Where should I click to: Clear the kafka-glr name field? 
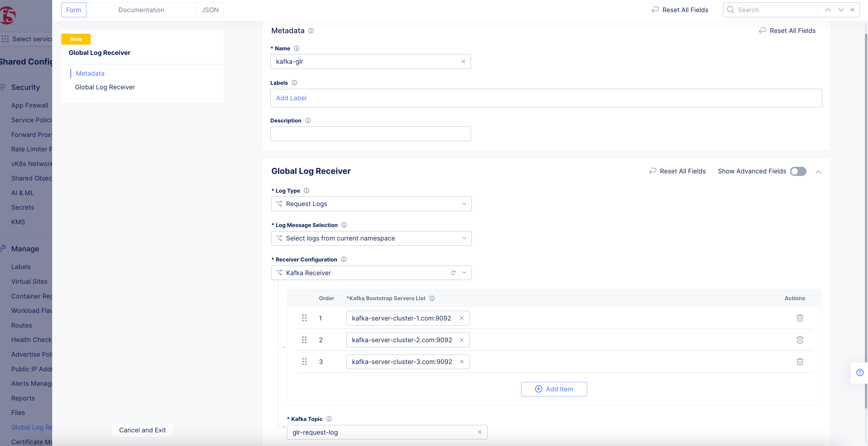pyautogui.click(x=463, y=61)
